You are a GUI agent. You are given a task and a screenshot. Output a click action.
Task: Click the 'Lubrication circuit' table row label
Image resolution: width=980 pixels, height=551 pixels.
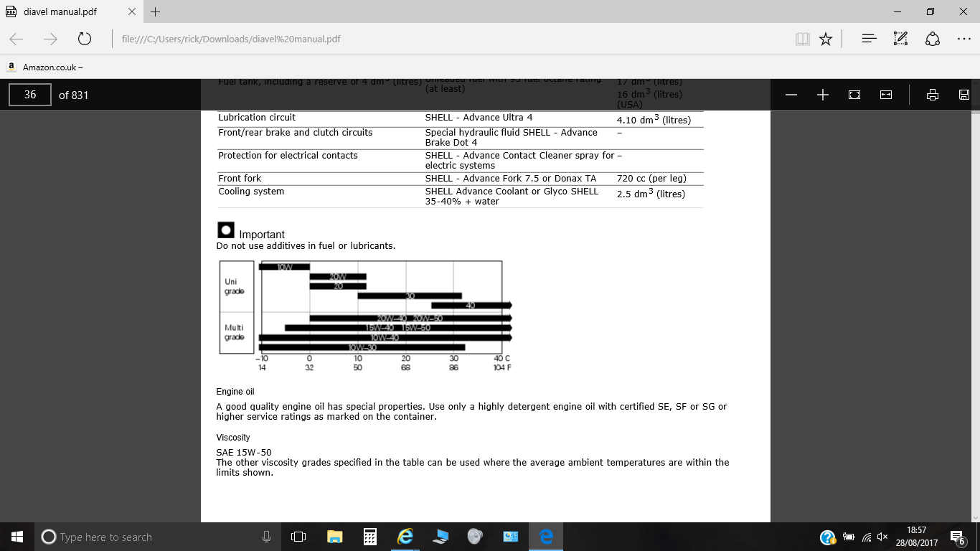[x=257, y=118]
